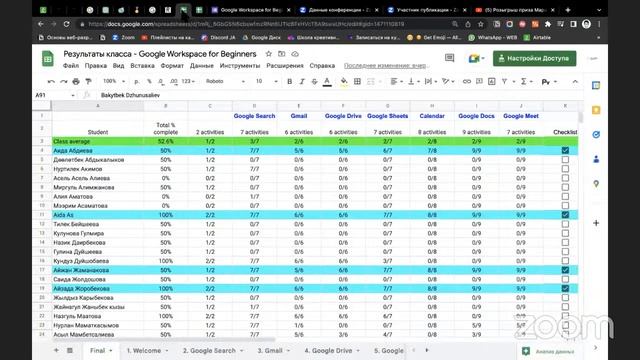The image size is (640, 360).
Task: Format the cell as percent
Action: 149,82
